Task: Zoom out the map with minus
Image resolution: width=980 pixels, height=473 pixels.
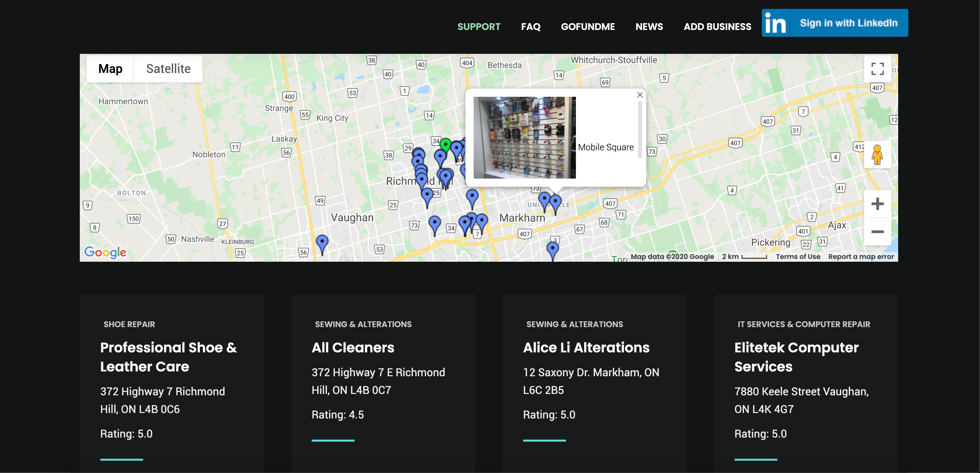Action: [877, 231]
